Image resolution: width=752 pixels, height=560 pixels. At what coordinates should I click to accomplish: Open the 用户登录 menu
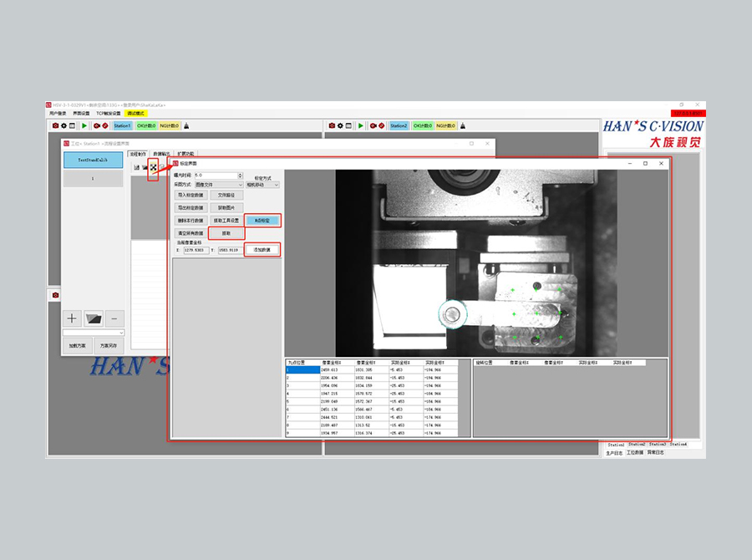pos(57,113)
